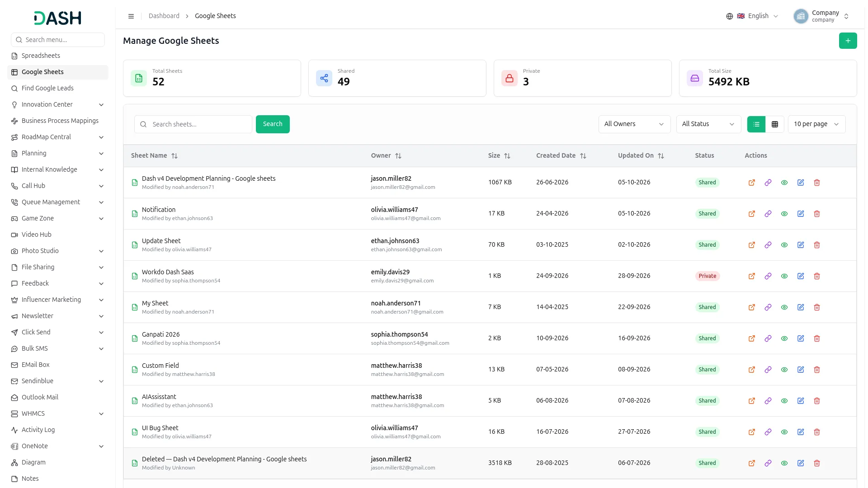This screenshot has height=488, width=868.
Task: Sort by Sheet Name column arrows
Action: (175, 156)
